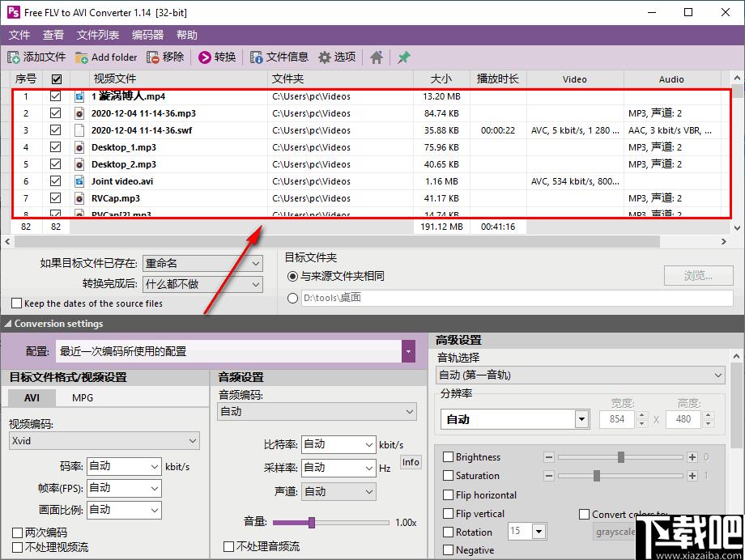Open the 文件 menu
745x560 pixels.
point(19,35)
